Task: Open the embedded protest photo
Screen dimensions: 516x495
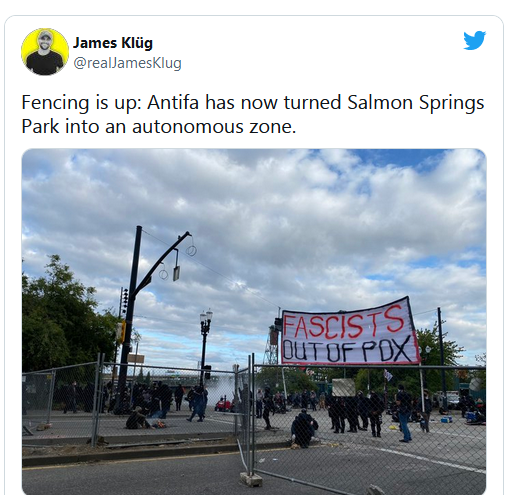Action: click(254, 322)
